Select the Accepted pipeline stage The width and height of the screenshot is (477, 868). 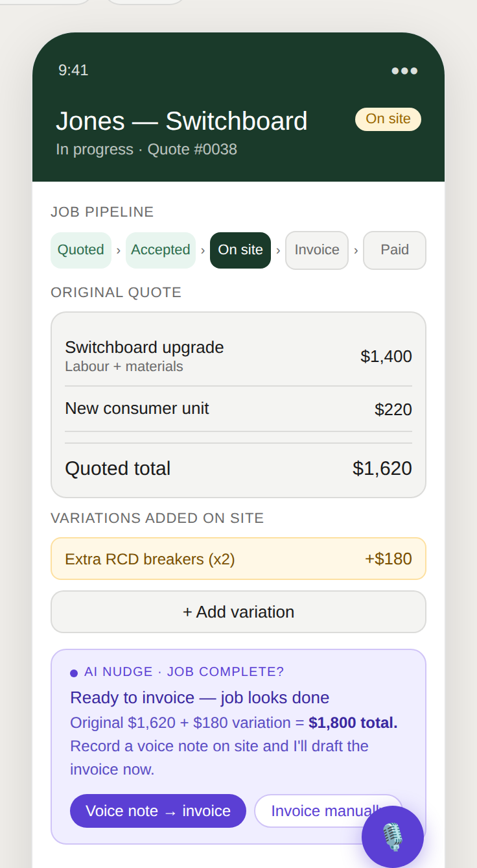[x=160, y=250]
